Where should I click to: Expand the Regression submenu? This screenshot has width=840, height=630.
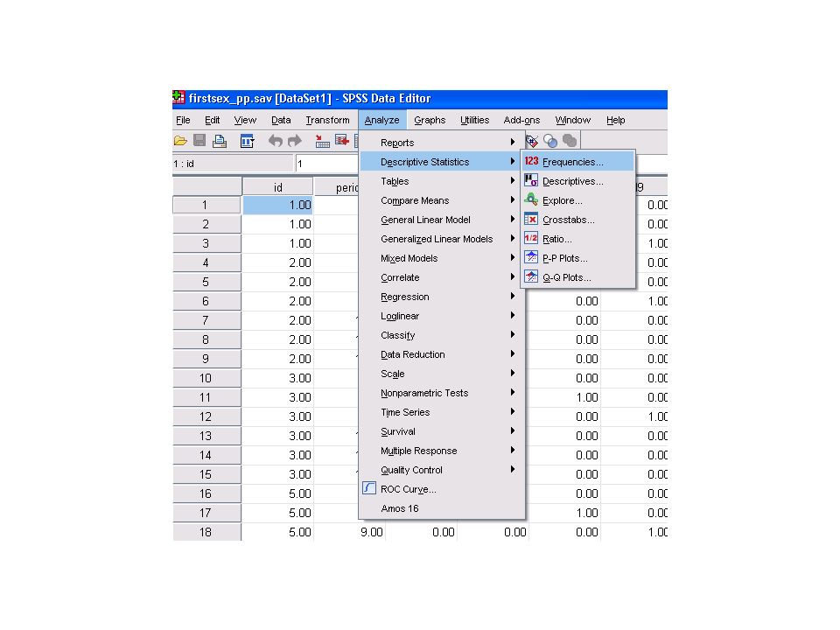[x=441, y=297]
